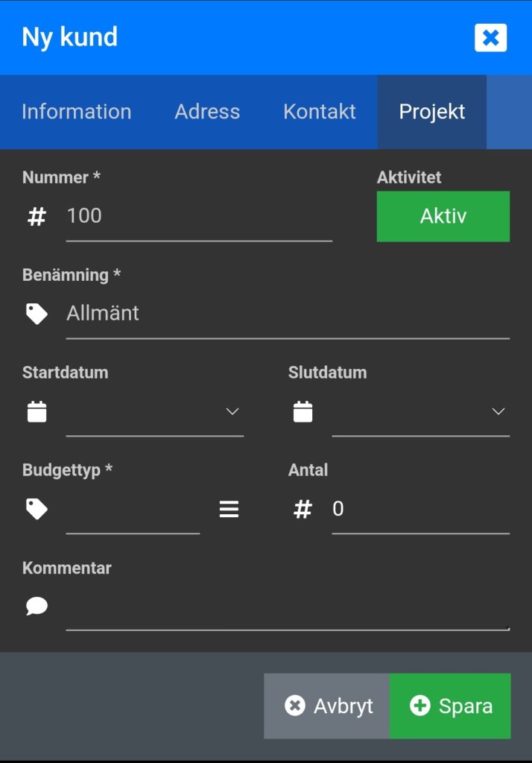Expand the Slutdatum date dropdown arrow
Image resolution: width=532 pixels, height=763 pixels.
pos(498,412)
